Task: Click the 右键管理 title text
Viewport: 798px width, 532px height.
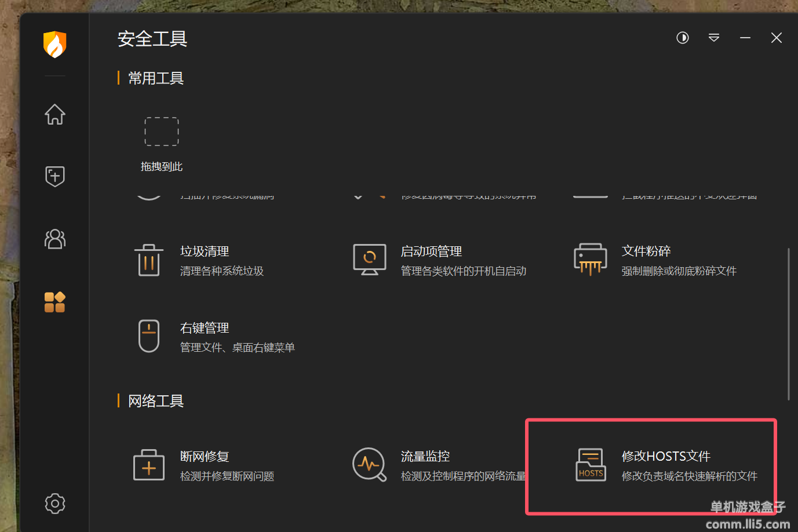Action: coord(205,328)
